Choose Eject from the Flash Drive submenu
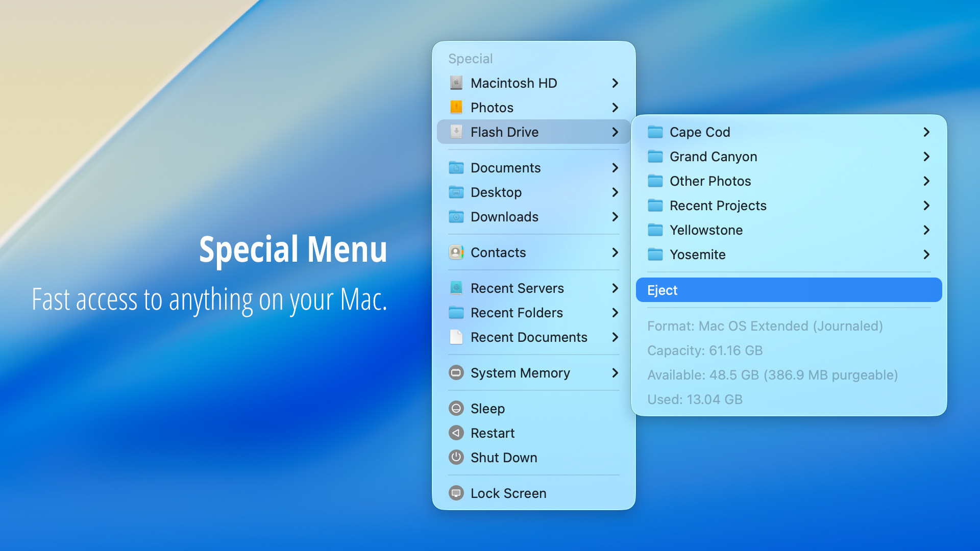980x551 pixels. click(789, 290)
